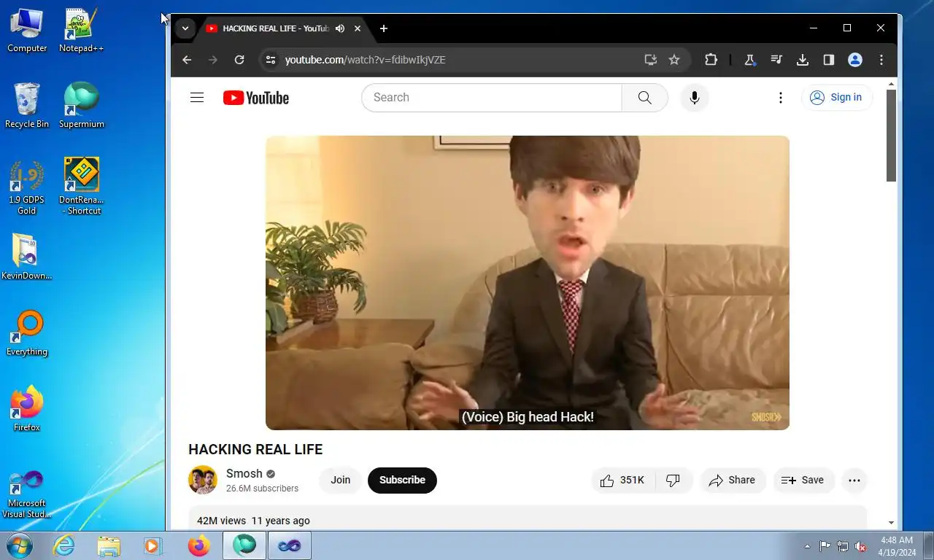
Task: Open the browser extensions puzzle icon
Action: [711, 60]
